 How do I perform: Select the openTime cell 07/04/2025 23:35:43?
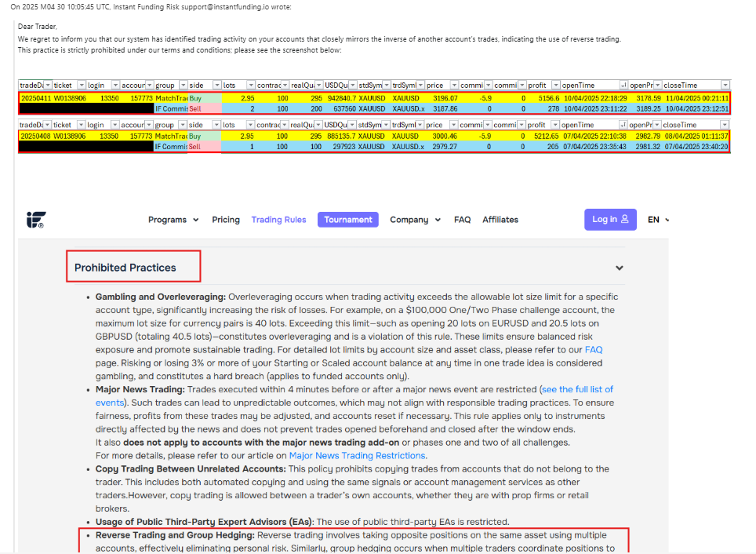tap(594, 147)
